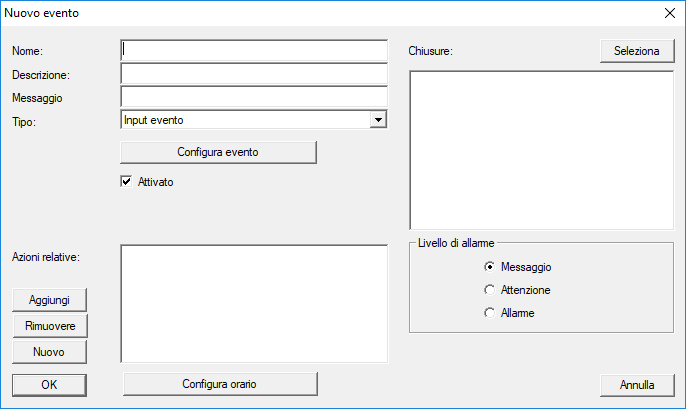The height and width of the screenshot is (409, 686).
Task: Close the Nuovo evento dialog
Action: tap(668, 13)
